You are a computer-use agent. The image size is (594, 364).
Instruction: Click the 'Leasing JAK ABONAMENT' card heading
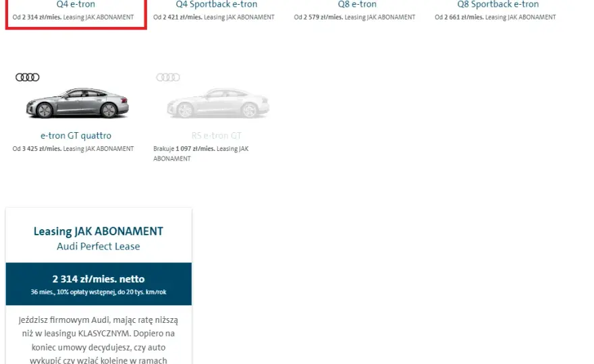click(99, 231)
